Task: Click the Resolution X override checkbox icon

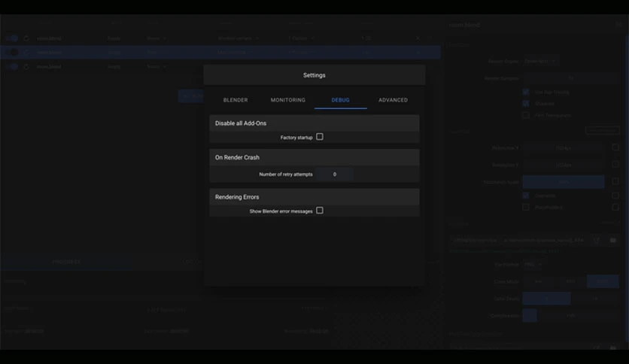Action: 615,147
